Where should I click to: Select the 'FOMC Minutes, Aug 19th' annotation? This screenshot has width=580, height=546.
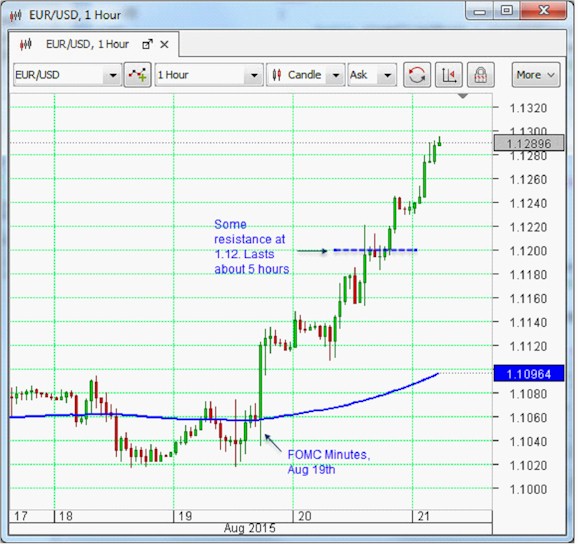tap(329, 462)
